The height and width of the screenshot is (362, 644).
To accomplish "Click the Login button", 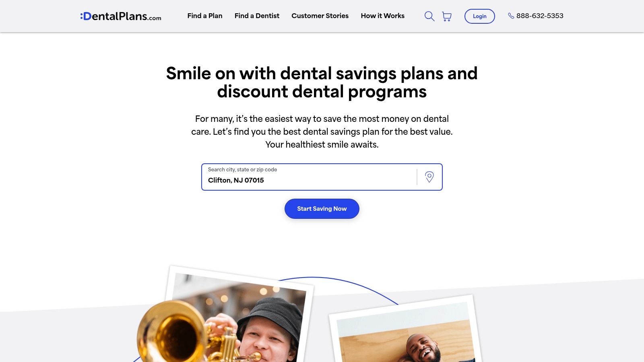I will [480, 16].
